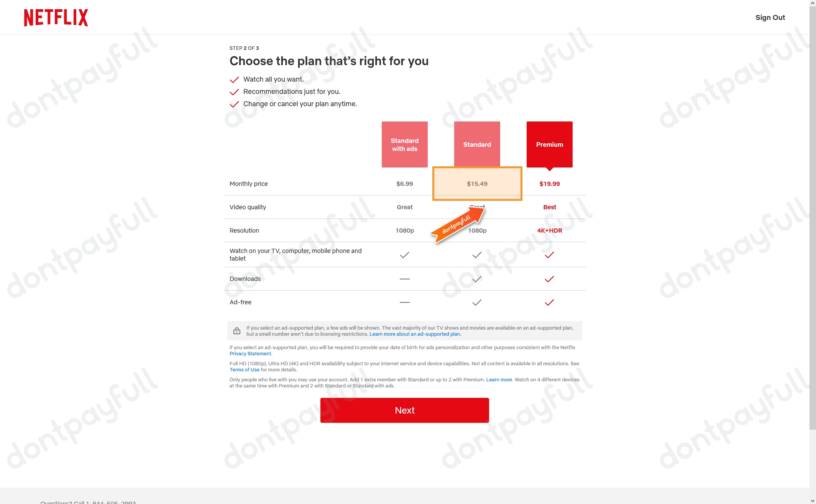Screen dimensions: 816x504
Task: Click the lock icon near ad-supported note
Action: 236,330
